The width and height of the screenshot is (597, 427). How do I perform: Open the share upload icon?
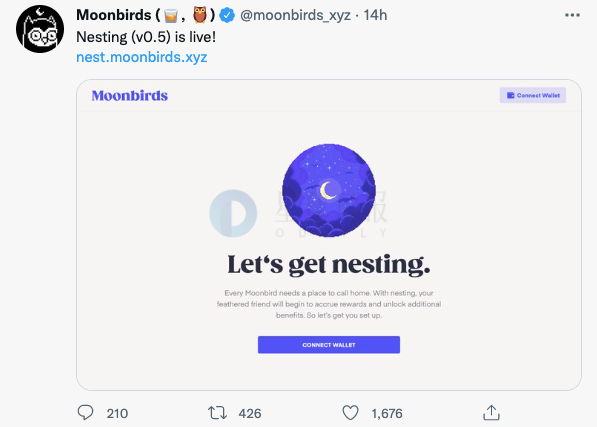coord(491,413)
